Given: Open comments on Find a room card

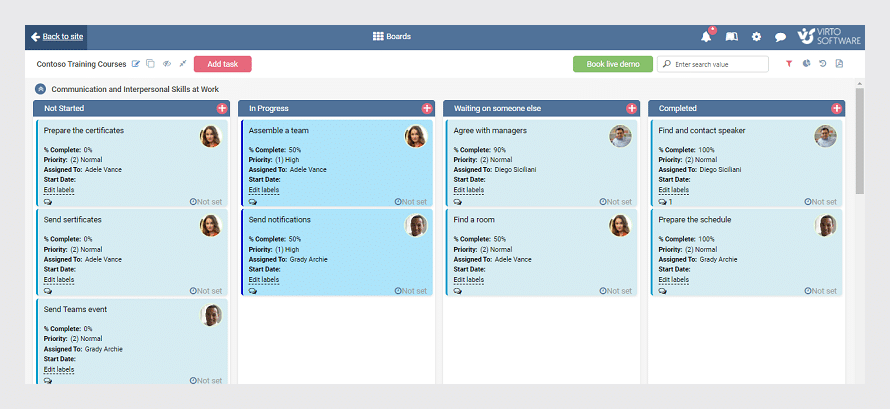Looking at the screenshot, I should click(457, 291).
